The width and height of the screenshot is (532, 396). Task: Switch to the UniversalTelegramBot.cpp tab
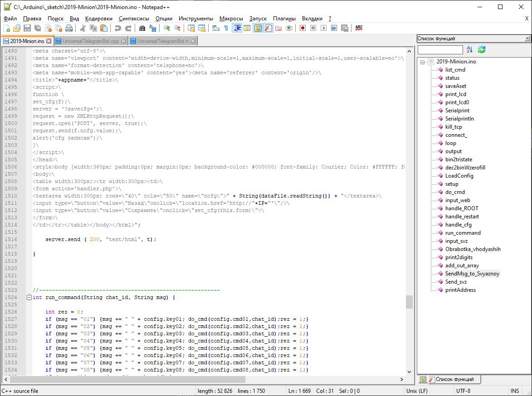pyautogui.click(x=91, y=41)
